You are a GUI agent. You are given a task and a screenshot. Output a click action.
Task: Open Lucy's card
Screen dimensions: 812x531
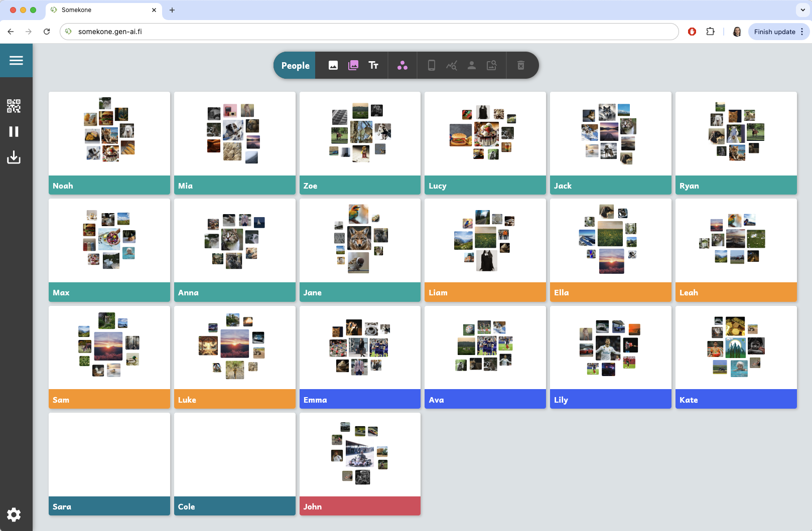(485, 143)
